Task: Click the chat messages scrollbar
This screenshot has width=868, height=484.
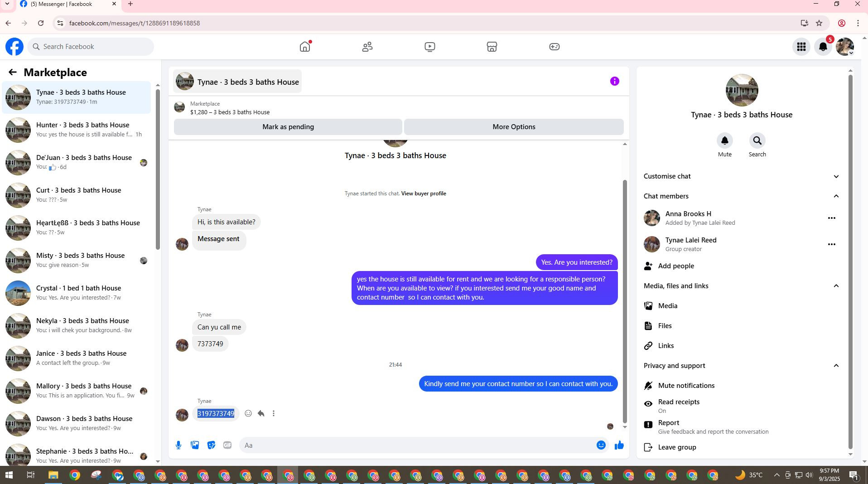Action: pyautogui.click(x=625, y=301)
